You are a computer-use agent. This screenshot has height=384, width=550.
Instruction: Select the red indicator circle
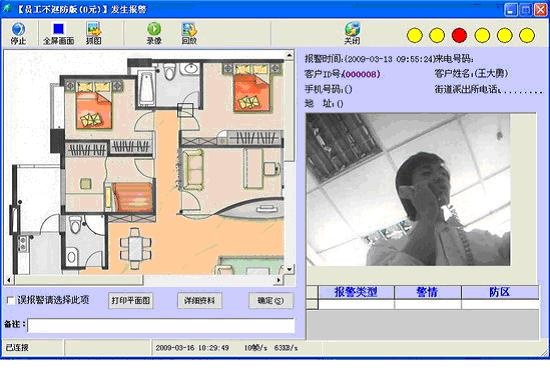460,35
